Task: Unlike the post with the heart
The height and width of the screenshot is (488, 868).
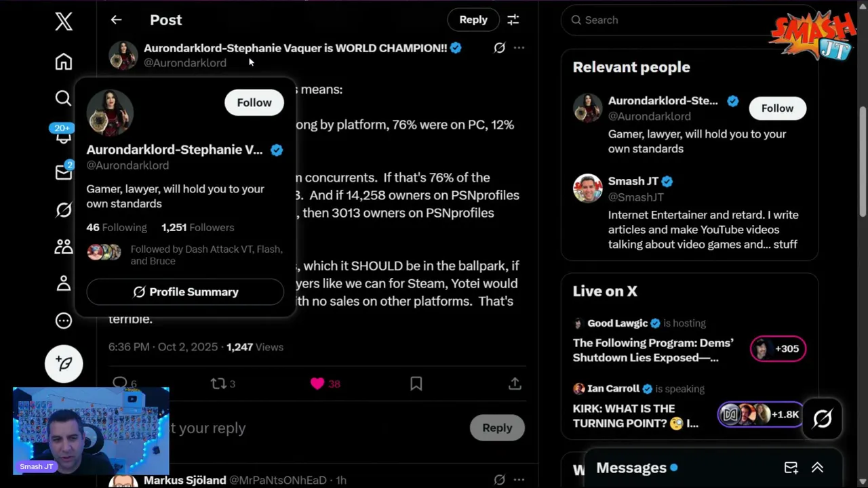Action: click(x=317, y=384)
